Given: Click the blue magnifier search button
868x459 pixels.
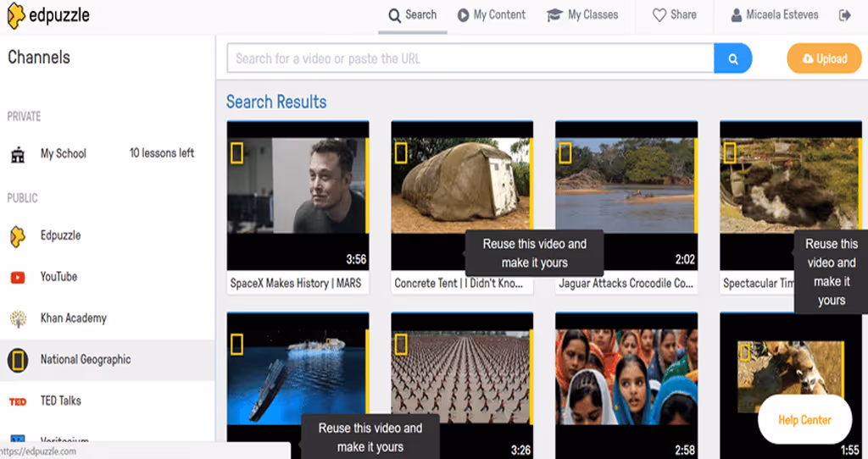Looking at the screenshot, I should [x=733, y=58].
